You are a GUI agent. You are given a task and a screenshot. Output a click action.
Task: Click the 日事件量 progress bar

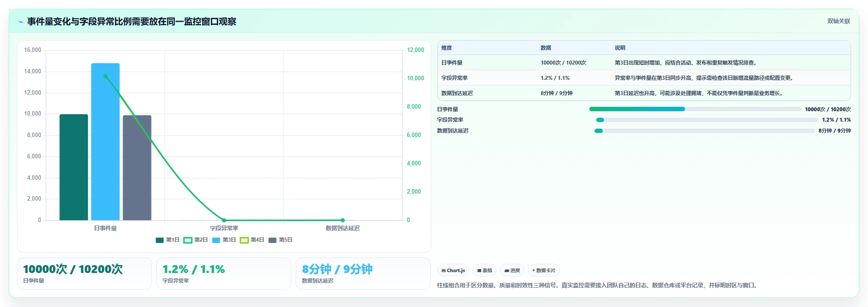click(x=695, y=109)
